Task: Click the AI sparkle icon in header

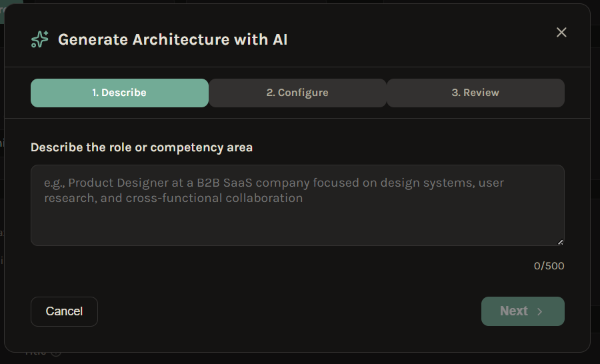Action: pos(40,39)
